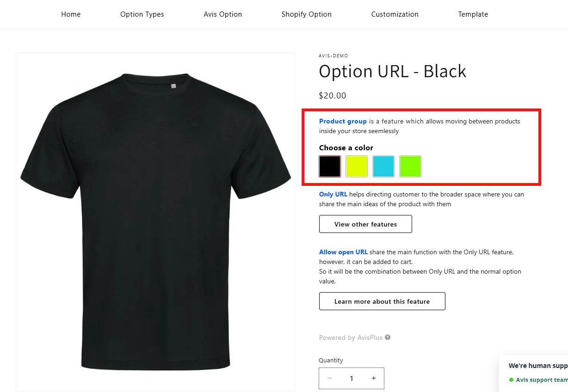The height and width of the screenshot is (392, 568).
Task: Go to Option Types in navigation
Action: (142, 14)
